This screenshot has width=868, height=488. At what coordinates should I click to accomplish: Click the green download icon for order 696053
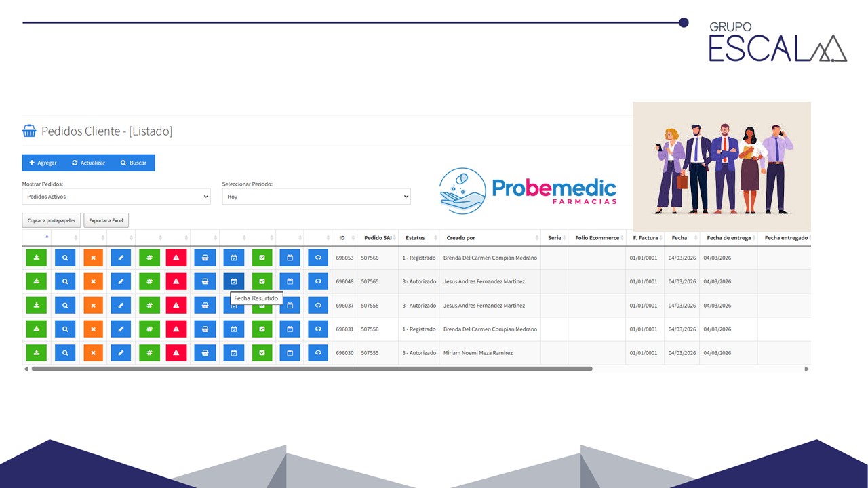click(x=37, y=258)
